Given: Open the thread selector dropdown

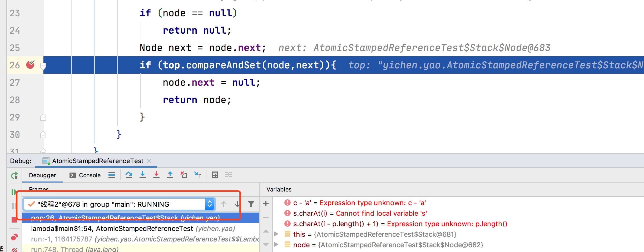Looking at the screenshot, I should tap(210, 204).
